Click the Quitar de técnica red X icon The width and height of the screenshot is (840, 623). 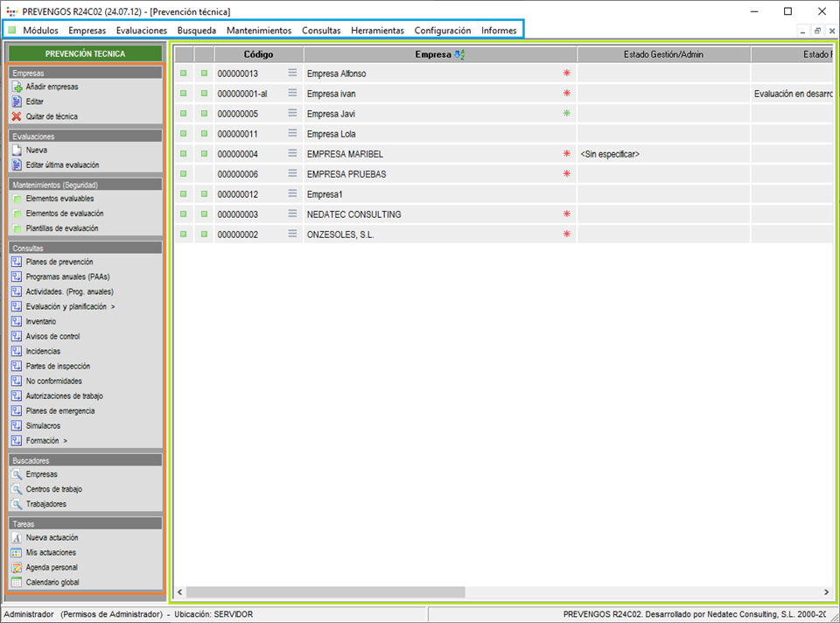[x=17, y=116]
